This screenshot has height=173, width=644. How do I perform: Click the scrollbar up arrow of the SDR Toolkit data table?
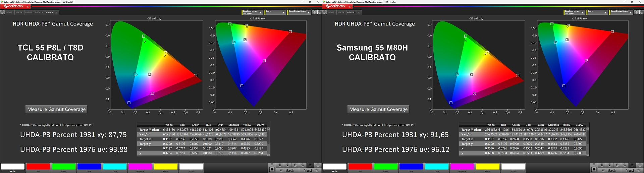click(268, 129)
